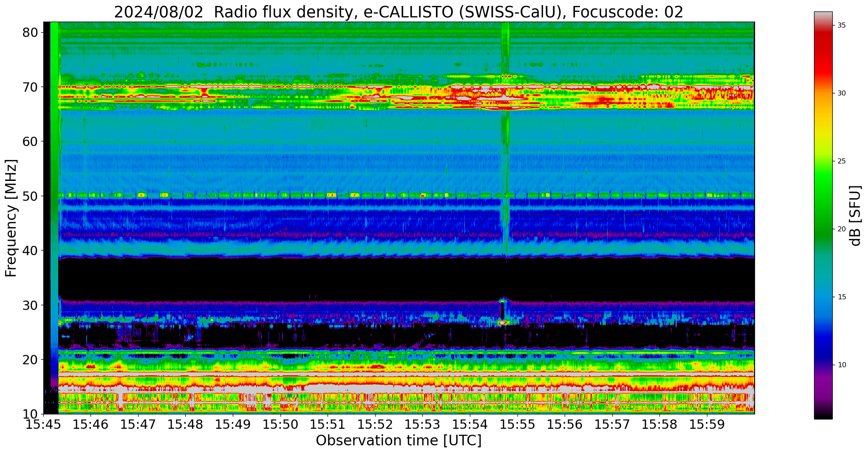Click the red region of the colorbar
Viewport: 868px width, 453px height.
click(x=823, y=53)
